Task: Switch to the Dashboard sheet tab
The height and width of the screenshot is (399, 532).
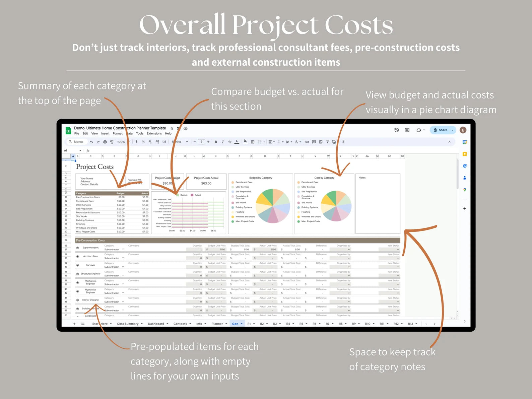Action: [x=156, y=324]
